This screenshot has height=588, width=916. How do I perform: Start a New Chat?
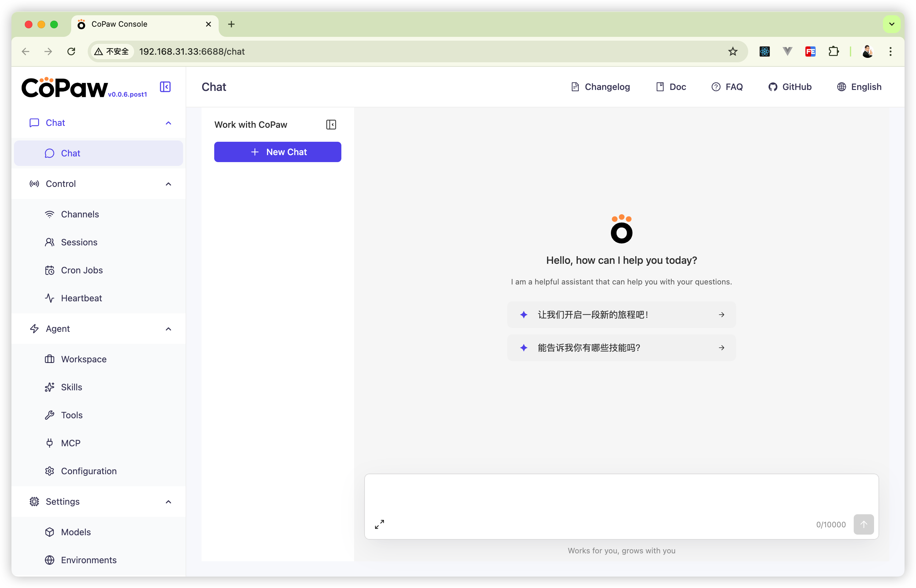click(x=277, y=152)
